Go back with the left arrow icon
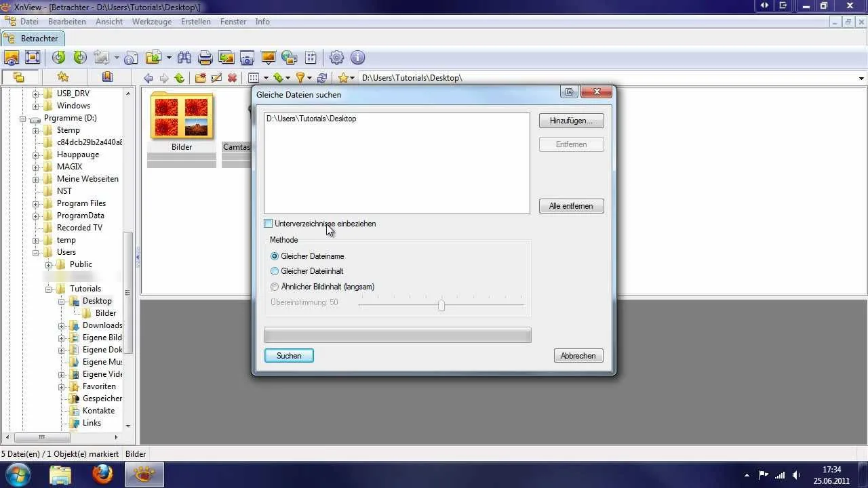Image resolution: width=868 pixels, height=488 pixels. pyautogui.click(x=149, y=78)
